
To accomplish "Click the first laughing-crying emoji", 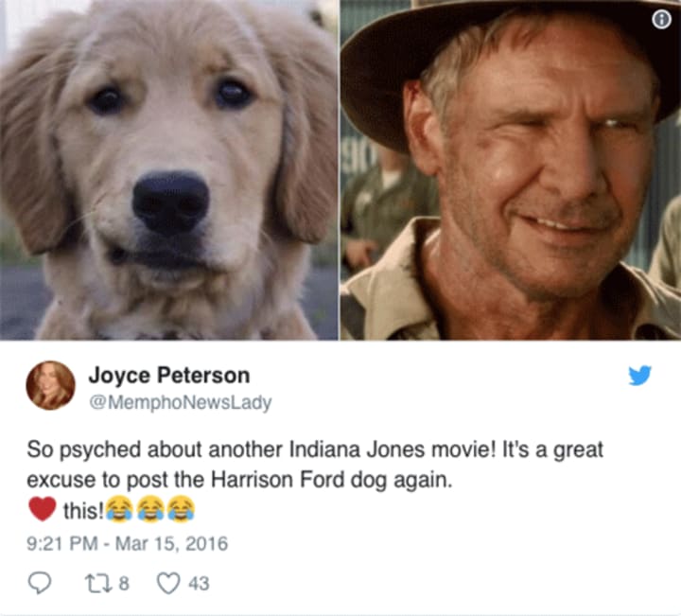I will (x=119, y=508).
